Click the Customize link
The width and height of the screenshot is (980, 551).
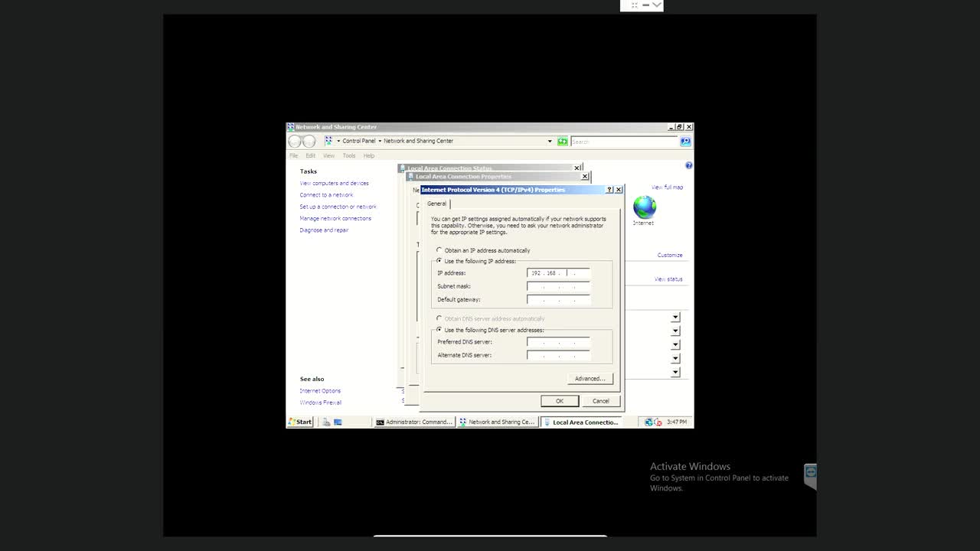669,256
